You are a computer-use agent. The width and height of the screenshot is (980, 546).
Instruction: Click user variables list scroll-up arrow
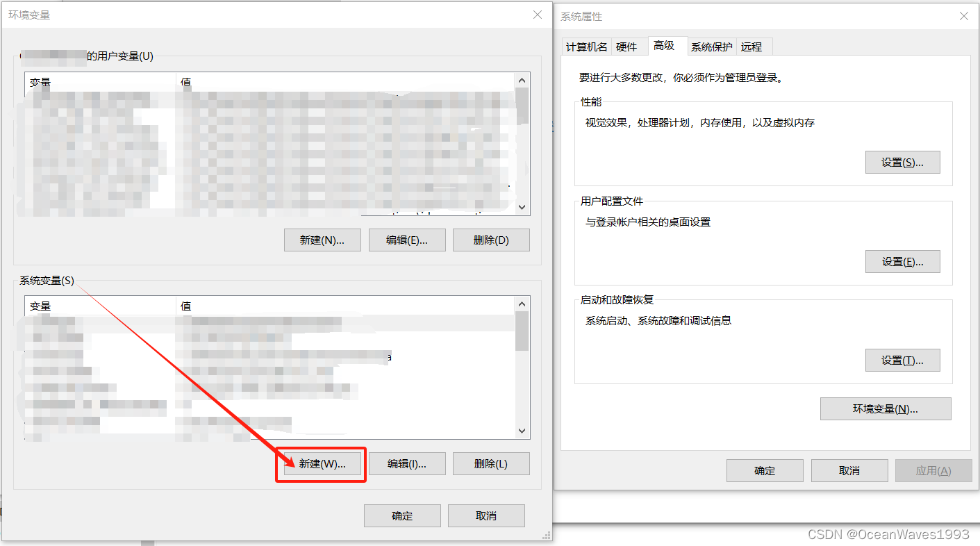pyautogui.click(x=522, y=81)
